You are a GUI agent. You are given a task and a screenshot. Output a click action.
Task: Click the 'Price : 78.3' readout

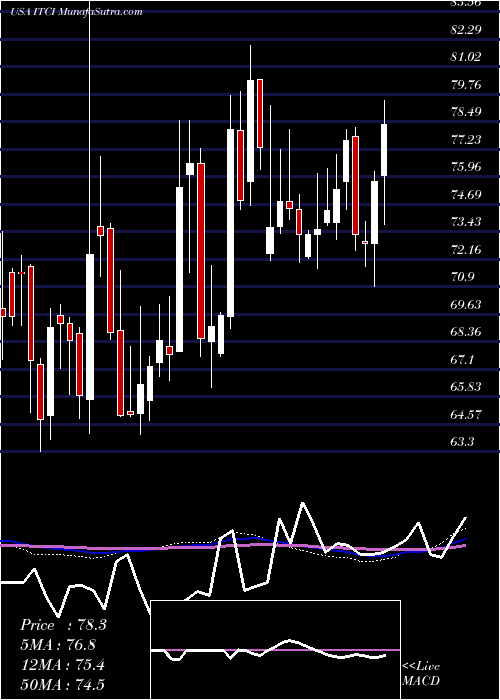(x=63, y=625)
